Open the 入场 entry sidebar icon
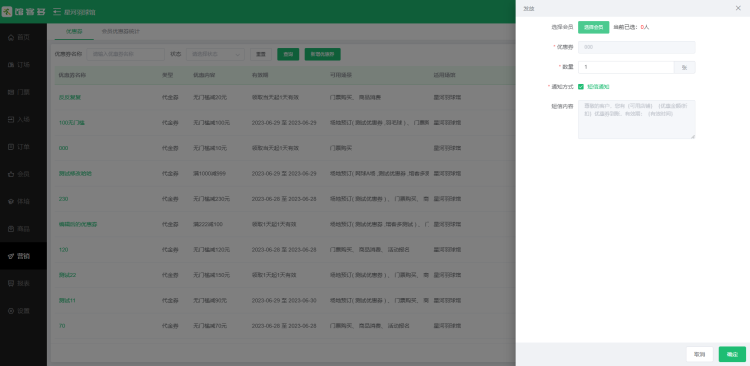 11,119
